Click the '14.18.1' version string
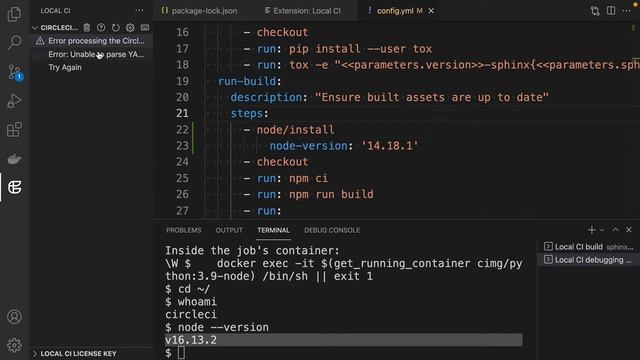640x360 pixels. tap(390, 146)
